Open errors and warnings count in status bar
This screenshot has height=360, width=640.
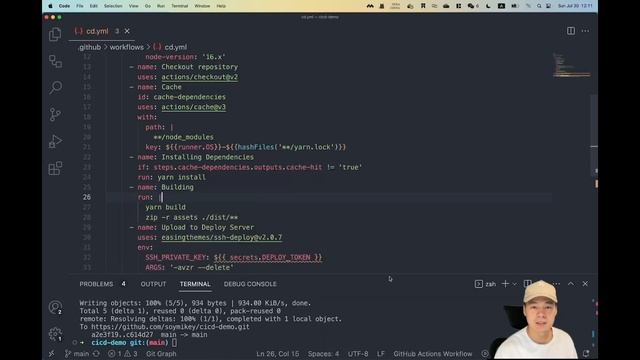tap(122, 354)
